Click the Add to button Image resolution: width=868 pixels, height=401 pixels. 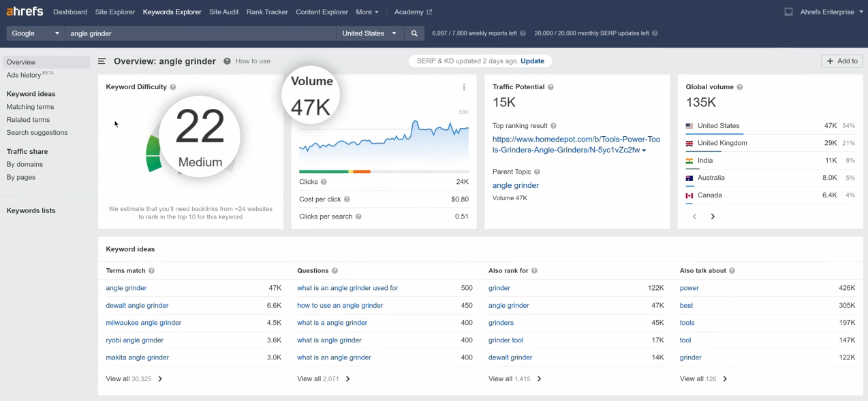(842, 61)
